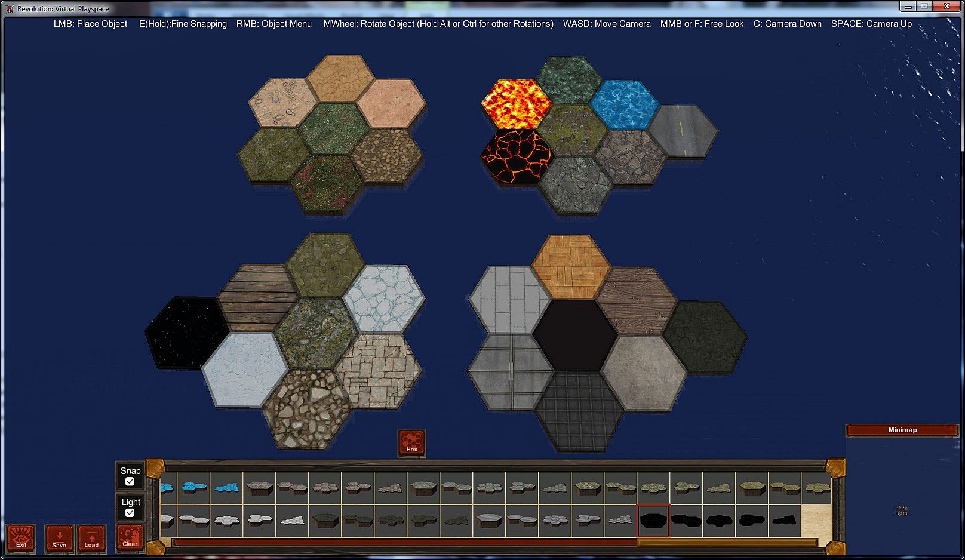Screen dimensions: 965x560
Task: Pick the dark green seven-hex cluster tile
Action: (x=391, y=521)
